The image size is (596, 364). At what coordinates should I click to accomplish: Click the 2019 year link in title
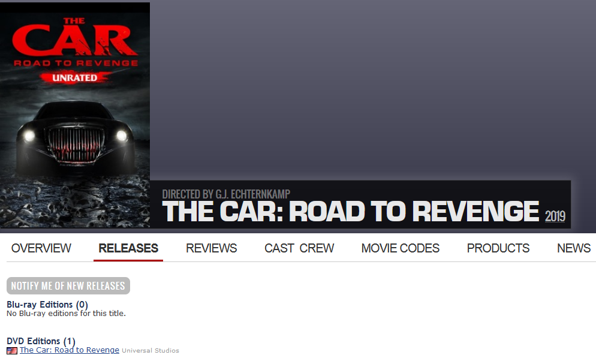point(555,216)
